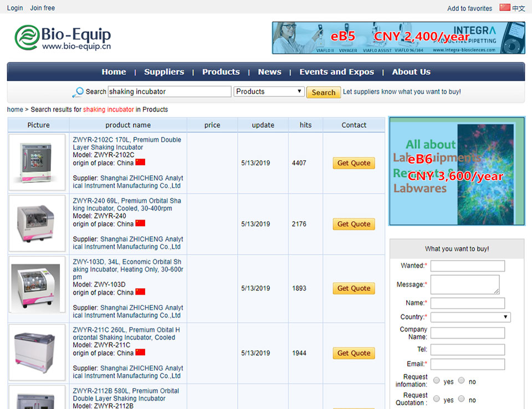Image resolution: width=532 pixels, height=409 pixels.
Task: Click the INTEGRA pipetting banner ad
Action: (x=398, y=38)
